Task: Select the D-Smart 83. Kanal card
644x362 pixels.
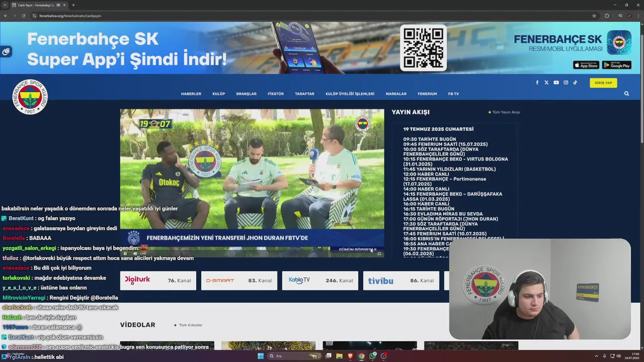Action: pos(239,281)
